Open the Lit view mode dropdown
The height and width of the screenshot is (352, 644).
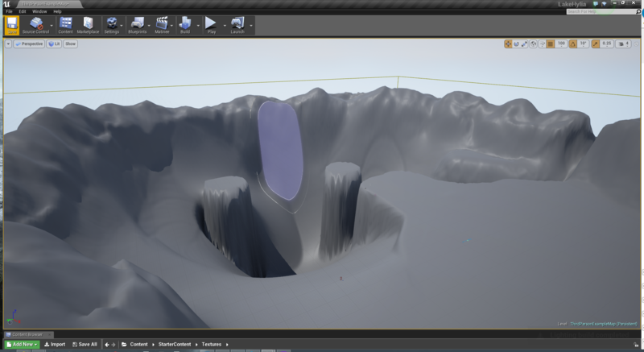coord(54,43)
